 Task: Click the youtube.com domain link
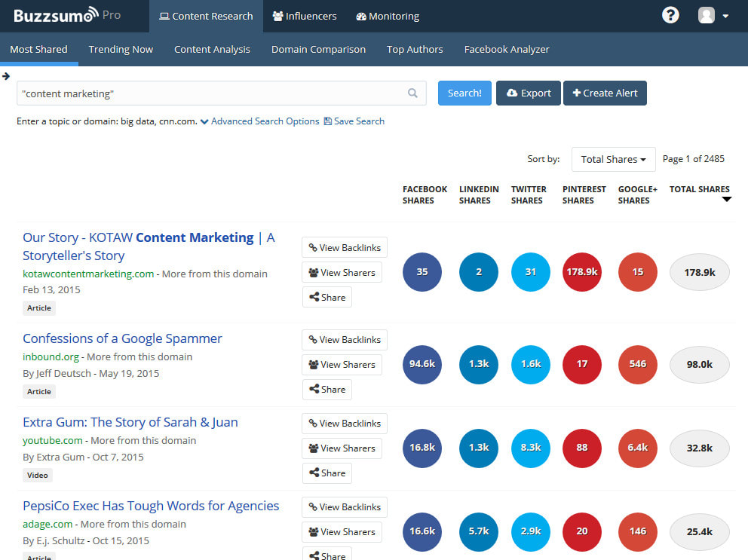[x=53, y=440]
